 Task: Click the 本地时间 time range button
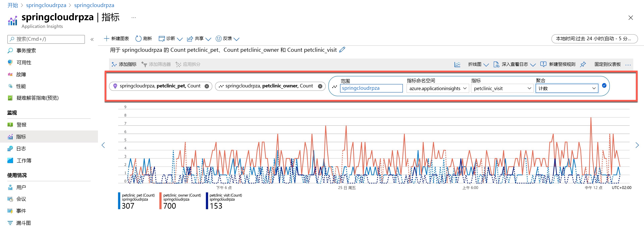594,39
